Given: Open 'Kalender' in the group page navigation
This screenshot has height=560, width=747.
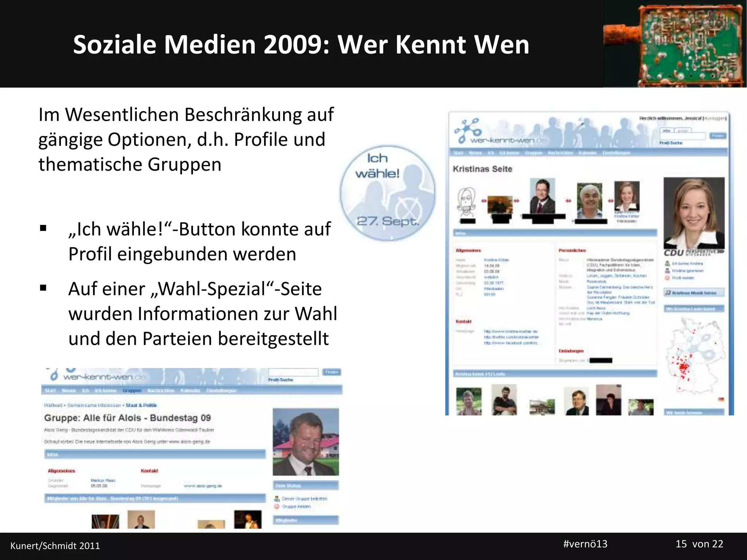Looking at the screenshot, I should pos(190,390).
